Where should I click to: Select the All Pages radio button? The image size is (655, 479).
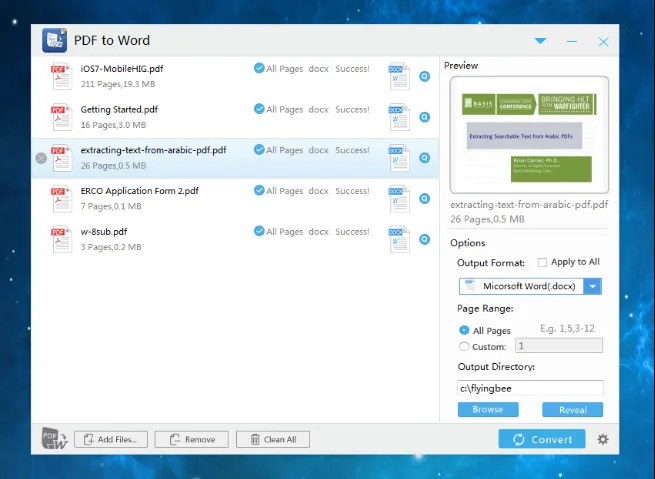click(464, 330)
